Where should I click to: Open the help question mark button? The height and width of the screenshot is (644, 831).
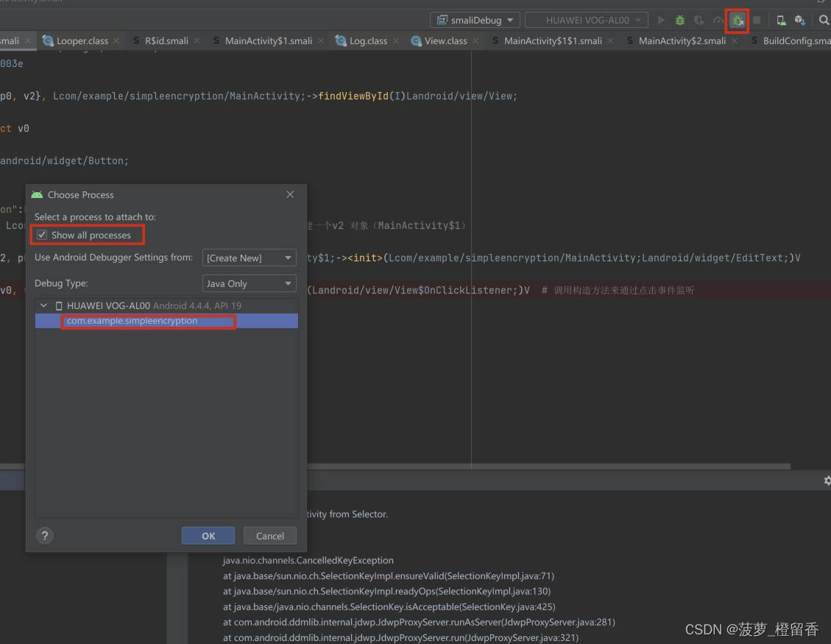tap(45, 536)
